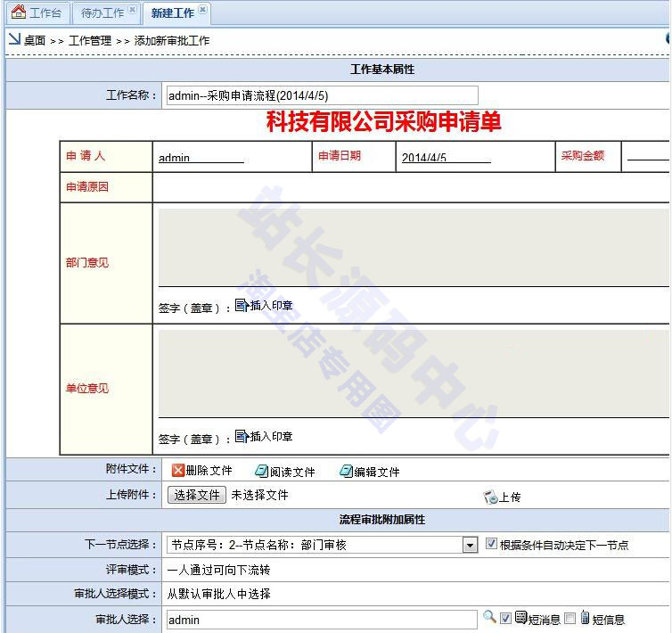Screen dimensions: 672x633
Task: Click 插入印章 icon in 单位意见 row
Action: pos(242,436)
